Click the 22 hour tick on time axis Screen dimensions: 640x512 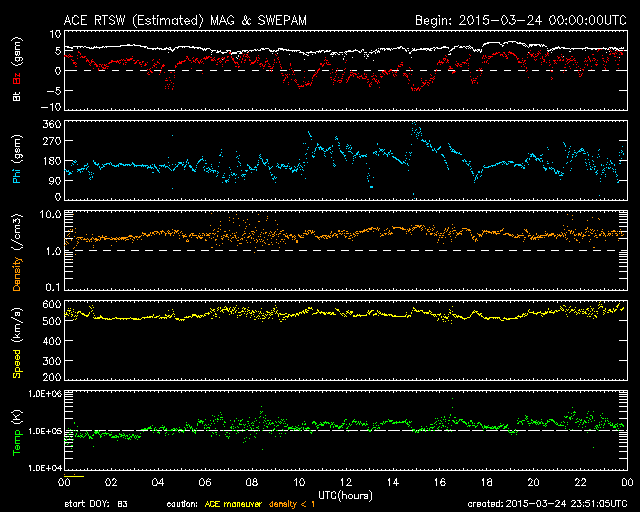[x=579, y=483]
